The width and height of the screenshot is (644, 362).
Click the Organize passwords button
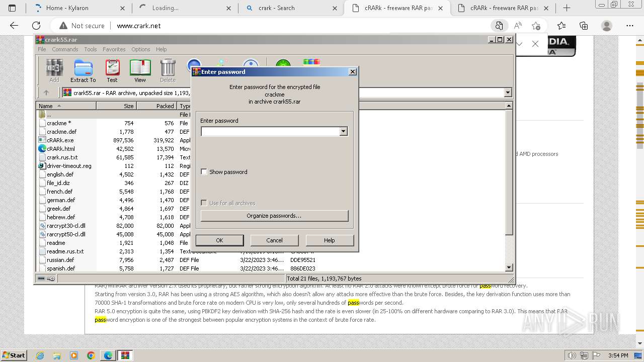[274, 216]
